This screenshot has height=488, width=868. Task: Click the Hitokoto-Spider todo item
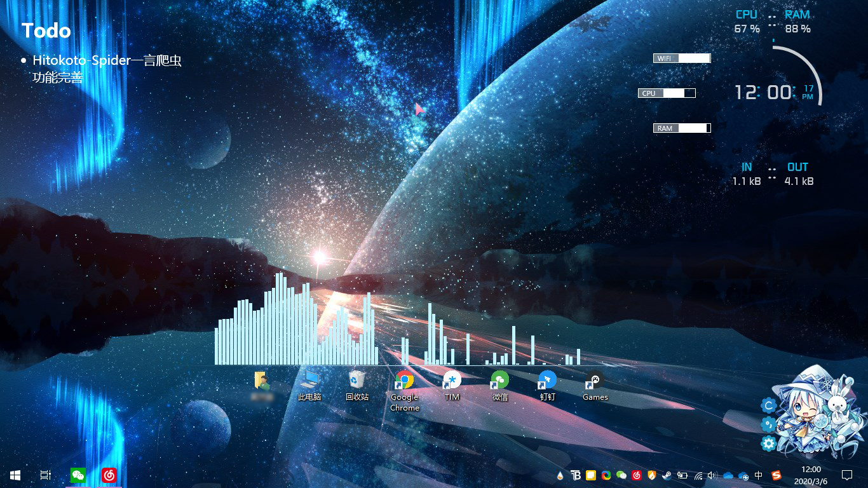point(107,61)
